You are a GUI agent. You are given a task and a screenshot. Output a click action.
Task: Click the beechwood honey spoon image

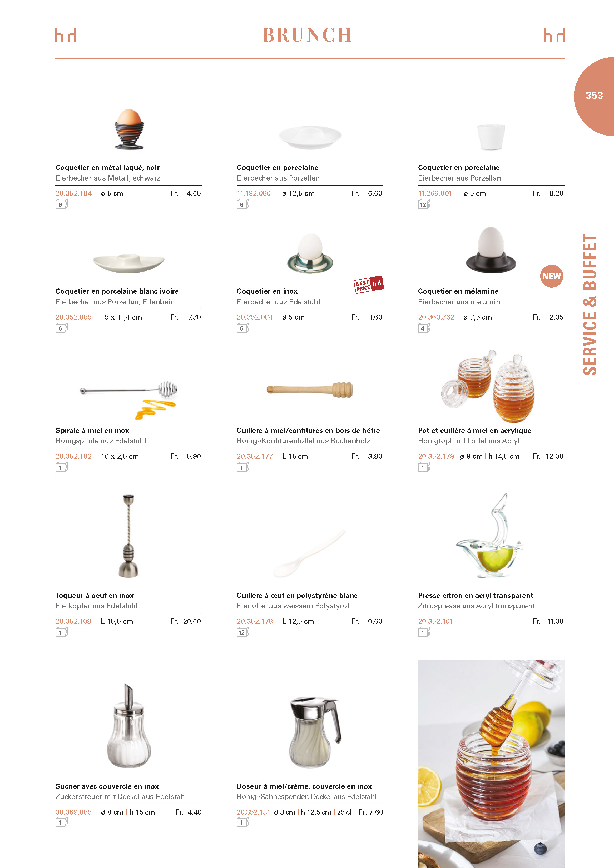tap(310, 390)
